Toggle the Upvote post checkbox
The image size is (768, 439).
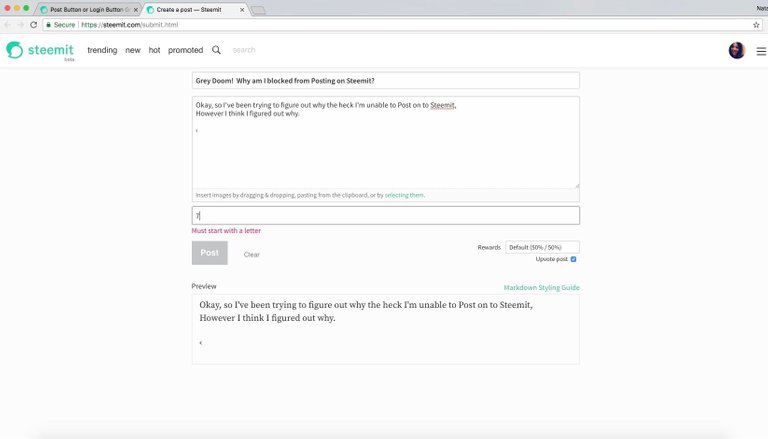574,259
